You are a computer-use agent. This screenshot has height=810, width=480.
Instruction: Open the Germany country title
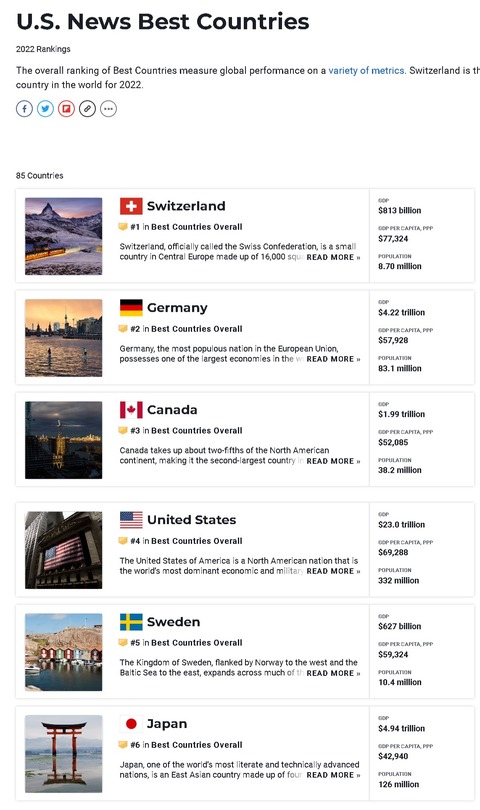(x=177, y=308)
